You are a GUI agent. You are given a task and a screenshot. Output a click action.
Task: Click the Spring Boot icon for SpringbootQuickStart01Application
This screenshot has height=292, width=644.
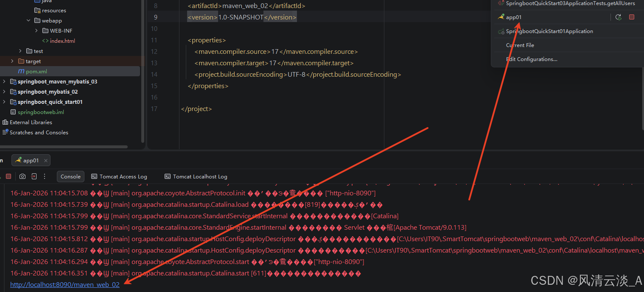click(x=501, y=31)
